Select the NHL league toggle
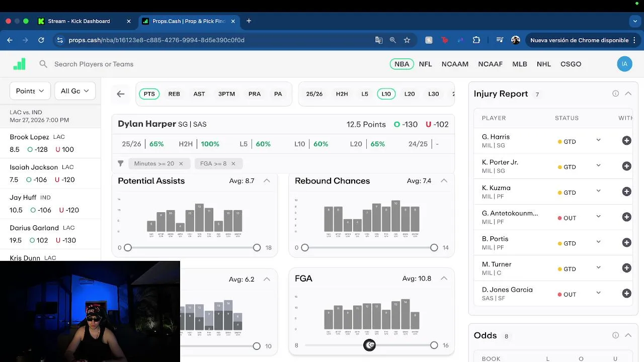The height and width of the screenshot is (362, 644). (544, 64)
